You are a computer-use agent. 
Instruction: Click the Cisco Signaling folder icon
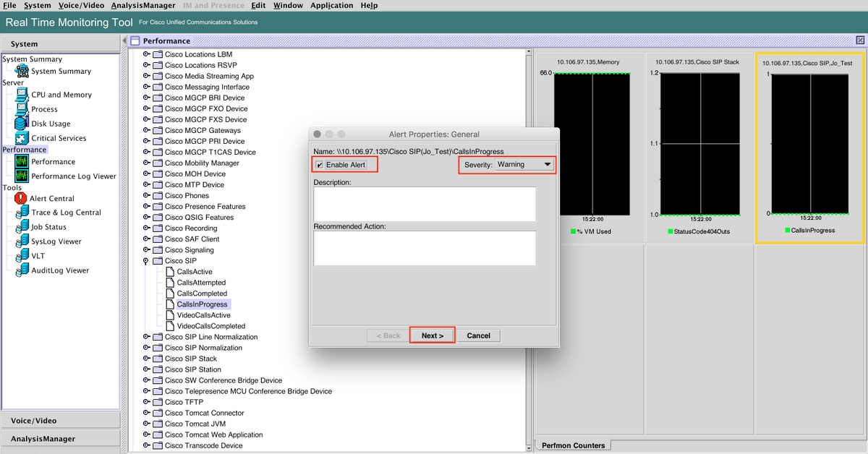click(157, 249)
